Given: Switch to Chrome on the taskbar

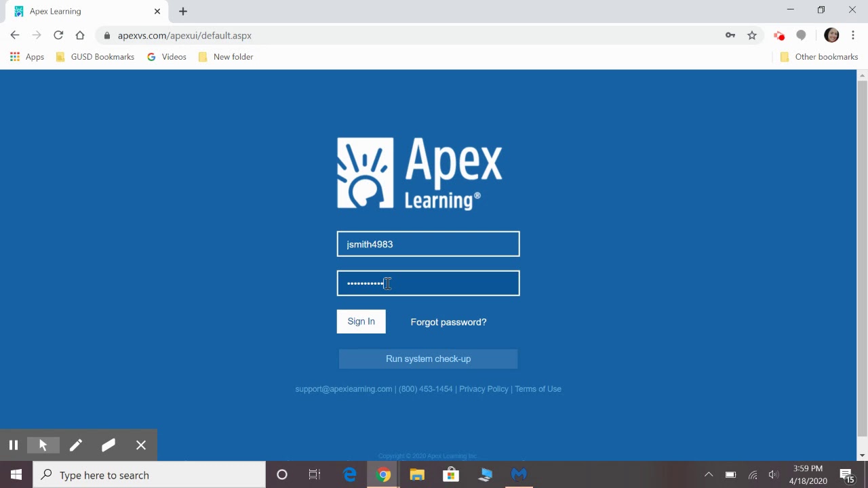Looking at the screenshot, I should pos(384,475).
